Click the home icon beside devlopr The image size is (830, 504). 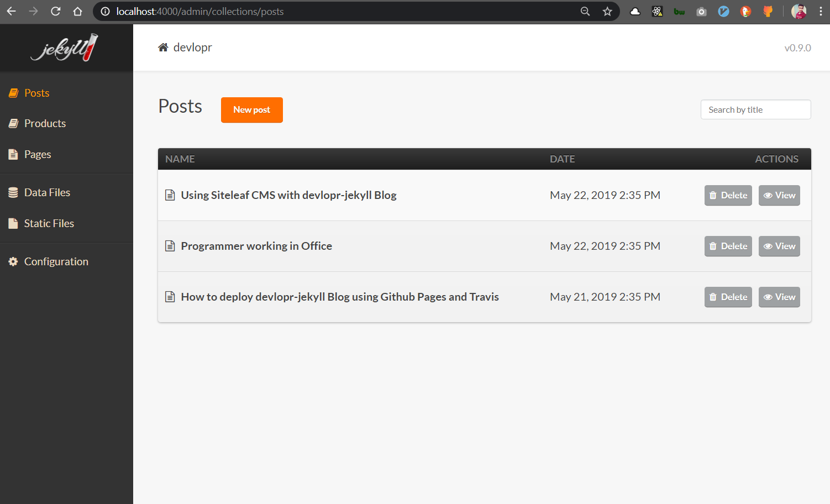coord(162,47)
